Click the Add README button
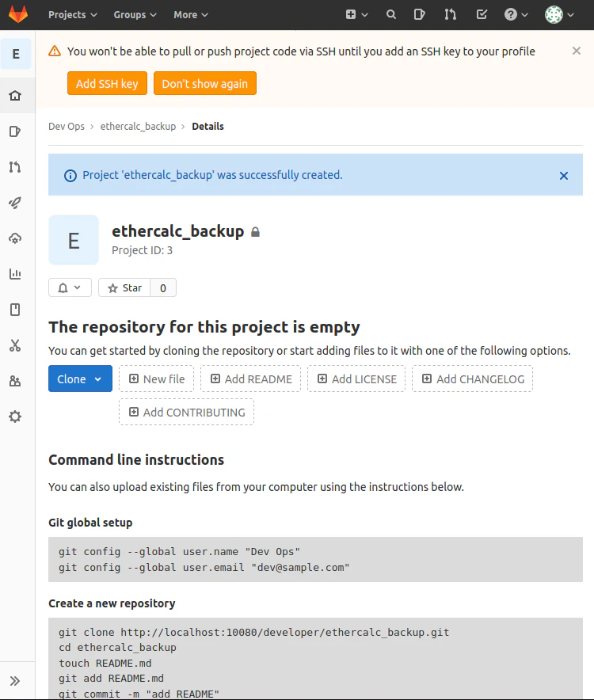 tap(251, 379)
